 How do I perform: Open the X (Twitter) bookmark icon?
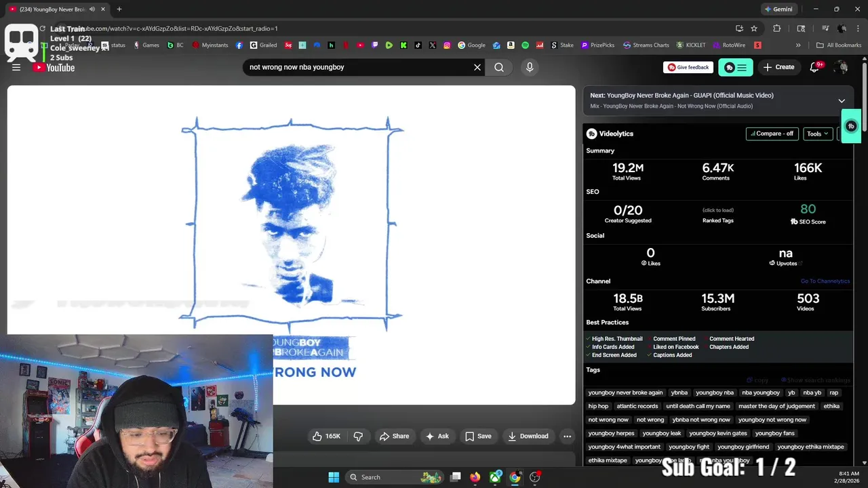433,45
